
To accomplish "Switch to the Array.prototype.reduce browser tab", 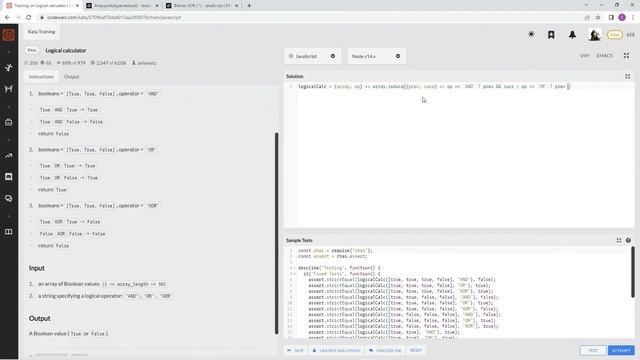I will [121, 6].
